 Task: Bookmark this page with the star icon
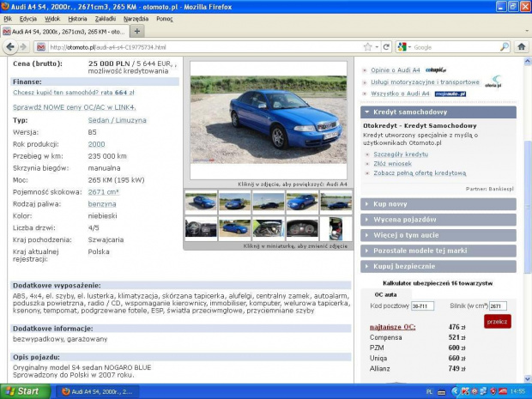pyautogui.click(x=367, y=47)
